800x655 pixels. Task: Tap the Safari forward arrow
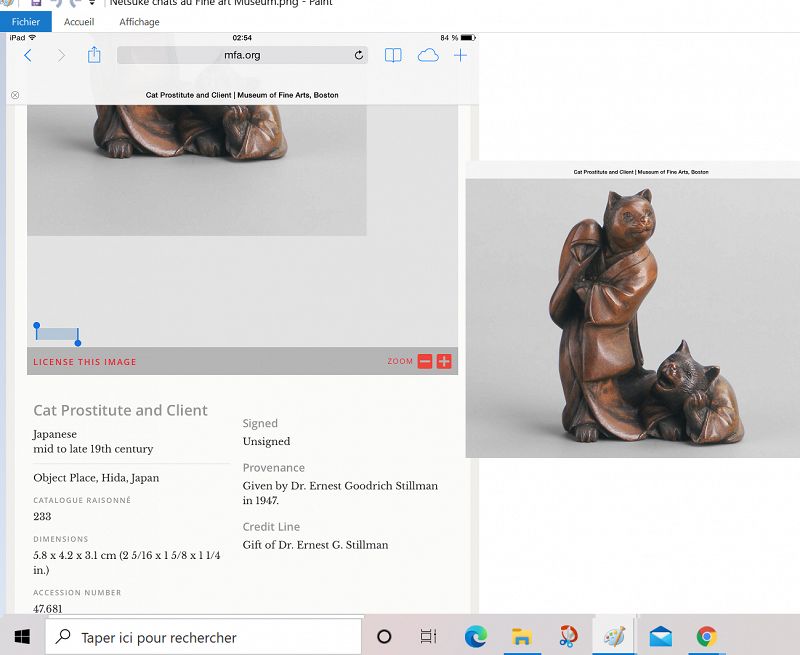61,55
